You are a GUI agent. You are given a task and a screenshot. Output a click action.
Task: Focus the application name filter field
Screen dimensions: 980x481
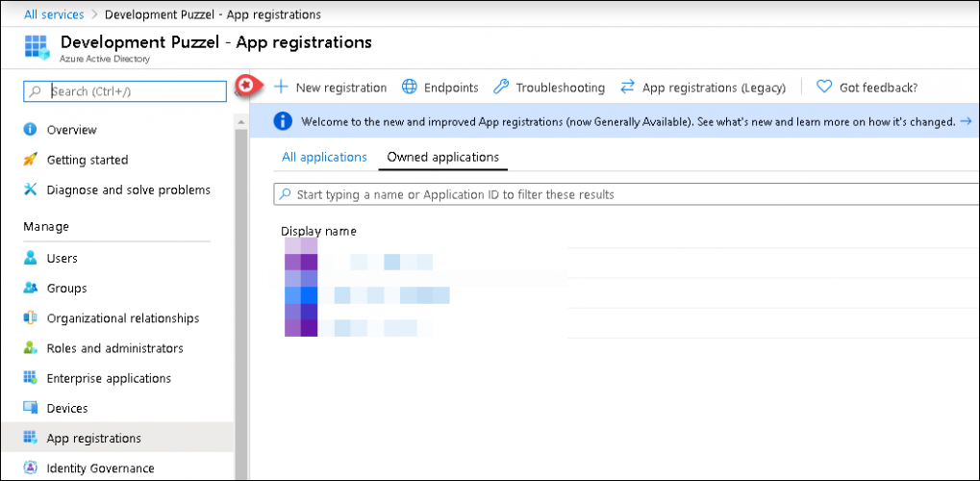(625, 194)
